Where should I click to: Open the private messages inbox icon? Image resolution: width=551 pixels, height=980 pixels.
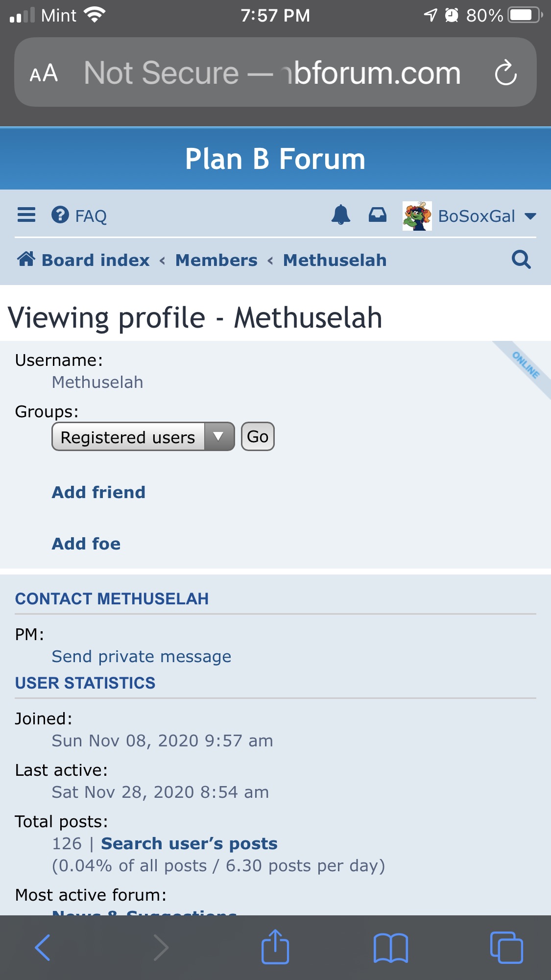(377, 215)
